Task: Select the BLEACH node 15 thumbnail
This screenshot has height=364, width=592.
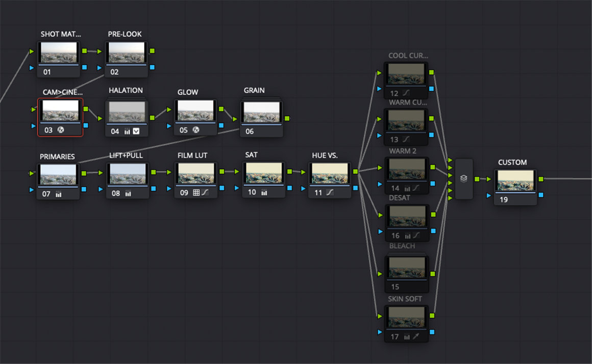Action: tap(406, 267)
